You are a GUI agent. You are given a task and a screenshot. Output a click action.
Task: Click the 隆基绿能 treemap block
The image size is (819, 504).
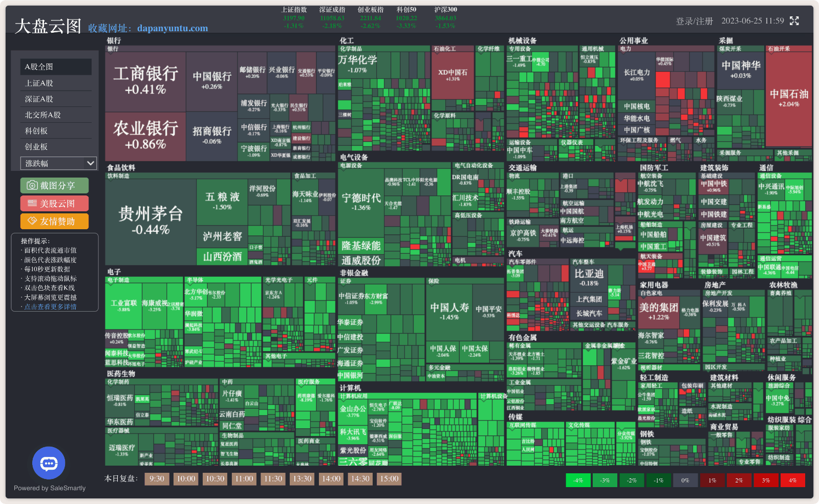click(x=361, y=246)
